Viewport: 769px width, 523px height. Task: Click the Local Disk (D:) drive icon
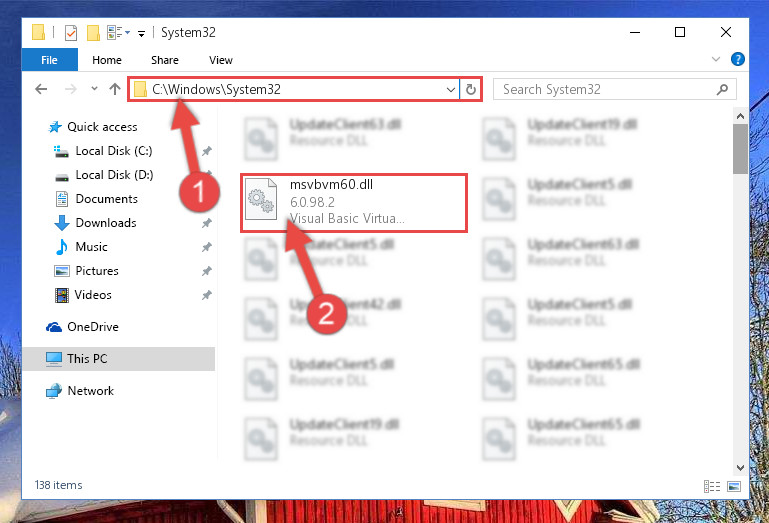coord(62,177)
